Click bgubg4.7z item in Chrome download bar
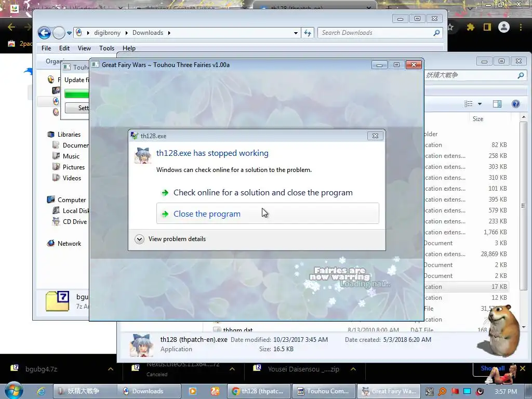The height and width of the screenshot is (399, 532). (41, 369)
